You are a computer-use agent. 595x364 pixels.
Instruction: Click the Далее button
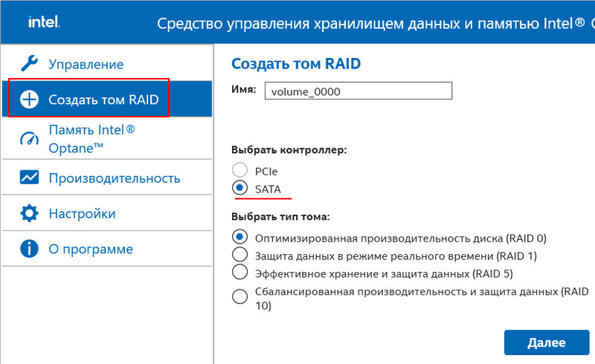click(x=547, y=342)
